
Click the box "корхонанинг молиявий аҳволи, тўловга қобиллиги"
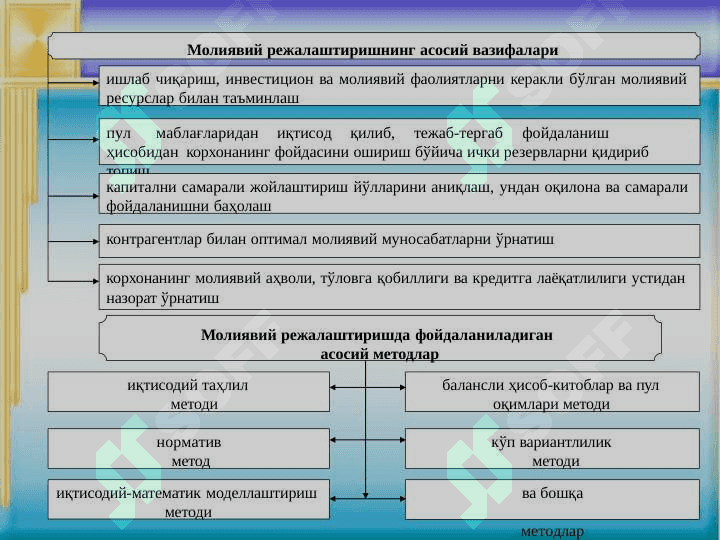(x=399, y=287)
